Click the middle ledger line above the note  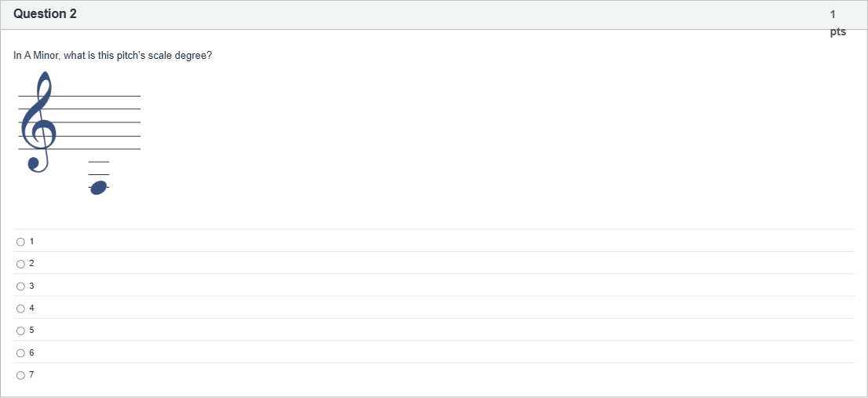(x=99, y=174)
